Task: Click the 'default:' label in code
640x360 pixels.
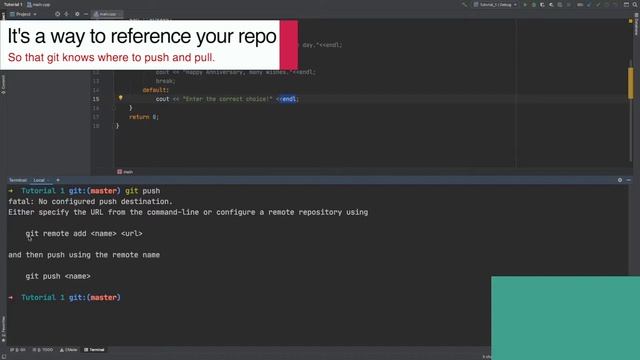Action: point(156,90)
